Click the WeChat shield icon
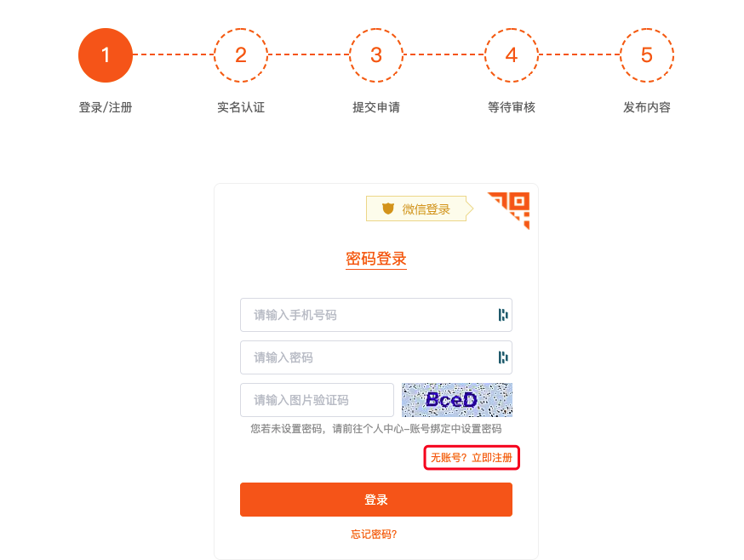The width and height of the screenshot is (744, 560). tap(388, 209)
